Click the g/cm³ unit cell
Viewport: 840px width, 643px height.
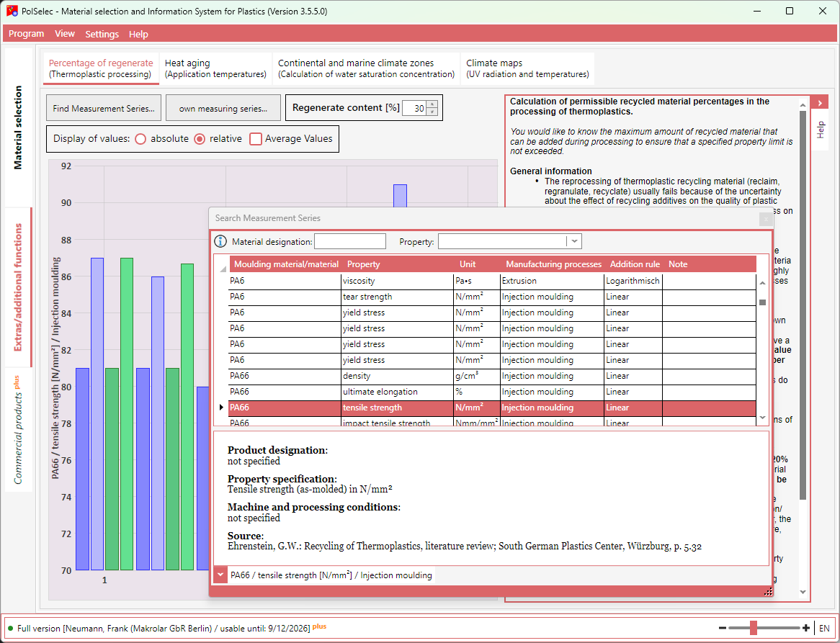click(476, 376)
